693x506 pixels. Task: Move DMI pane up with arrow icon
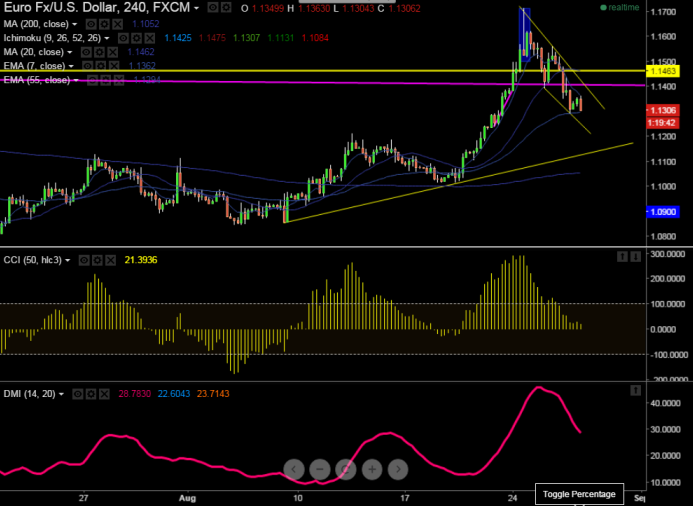pos(635,390)
